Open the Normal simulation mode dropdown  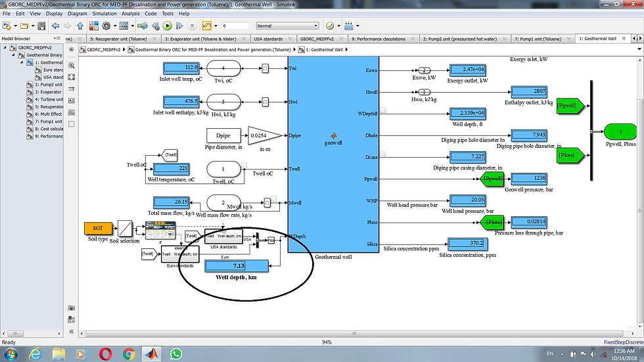(288, 26)
